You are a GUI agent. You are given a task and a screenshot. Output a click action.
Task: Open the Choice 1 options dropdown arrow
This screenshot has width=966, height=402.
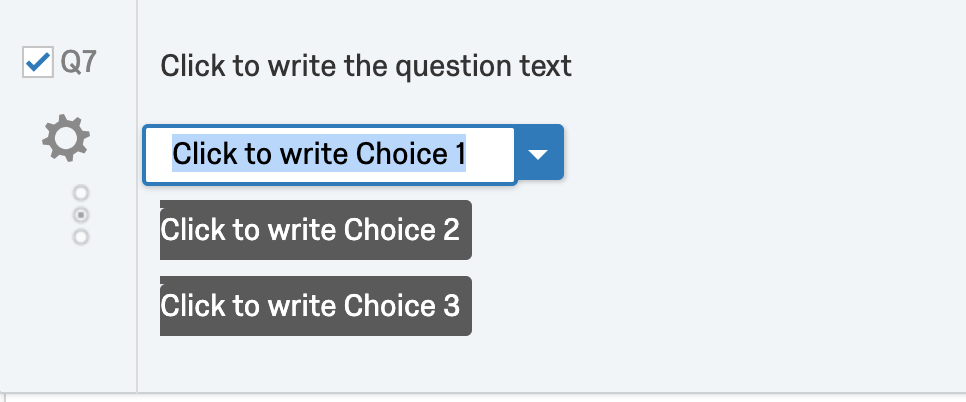tap(539, 154)
